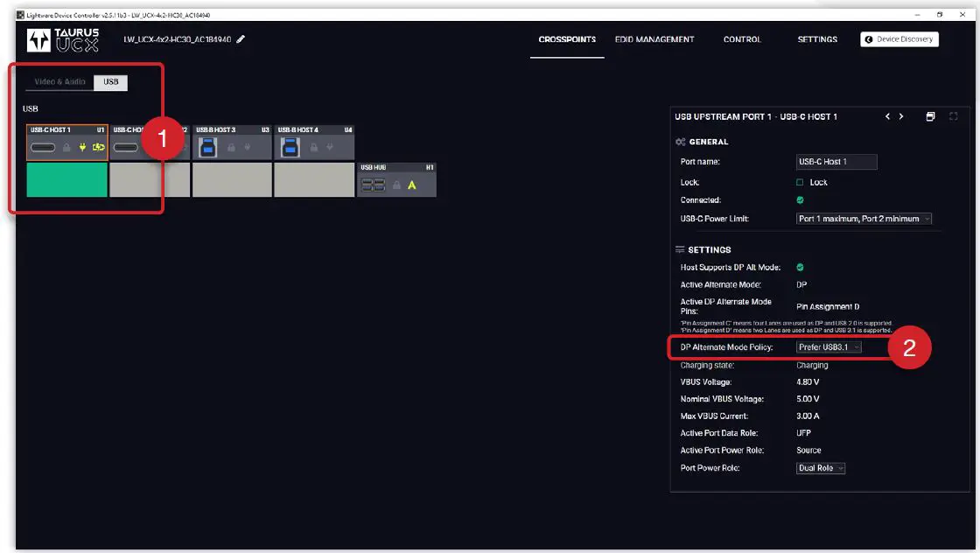Screen dimensions: 980x553
Task: Click USB Hub lock icon
Action: click(396, 185)
